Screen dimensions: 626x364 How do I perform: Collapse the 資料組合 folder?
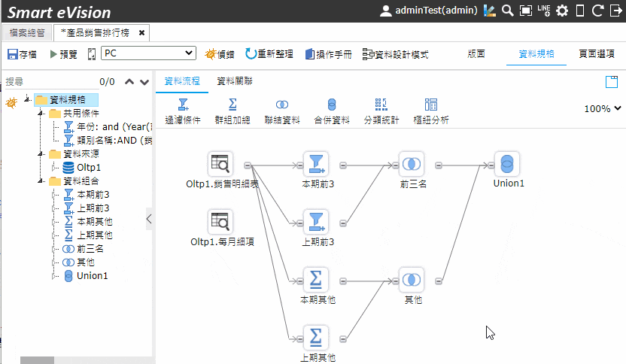[x=41, y=180]
